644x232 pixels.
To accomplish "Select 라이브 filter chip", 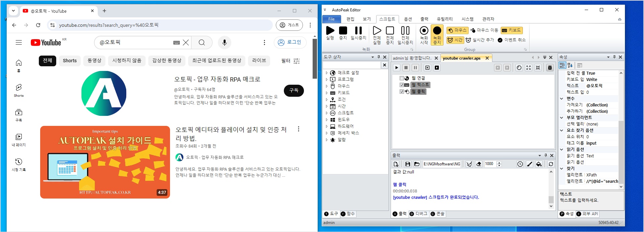I will point(259,61).
